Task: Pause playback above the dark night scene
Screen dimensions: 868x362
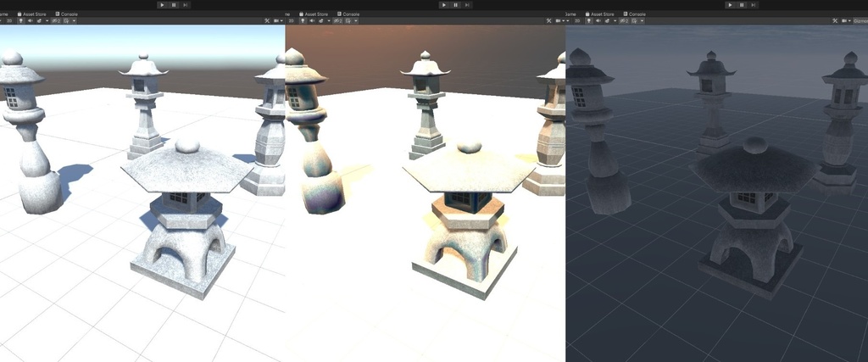Action: 742,5
